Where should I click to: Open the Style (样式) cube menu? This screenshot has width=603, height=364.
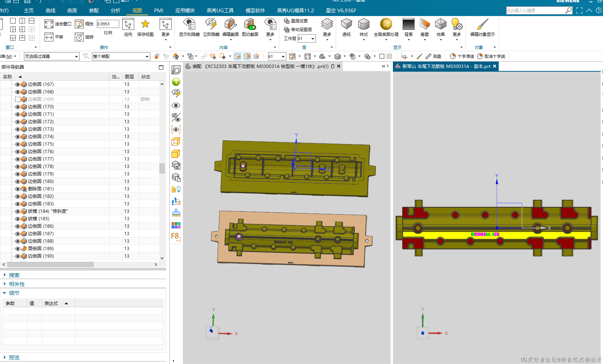click(363, 25)
